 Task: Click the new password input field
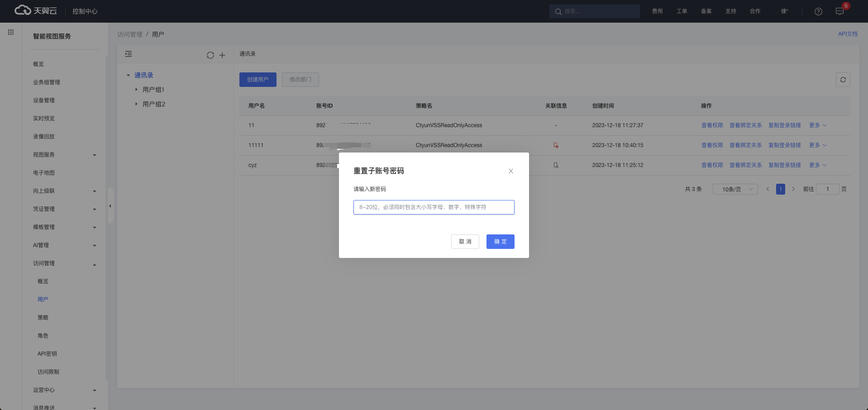point(434,207)
